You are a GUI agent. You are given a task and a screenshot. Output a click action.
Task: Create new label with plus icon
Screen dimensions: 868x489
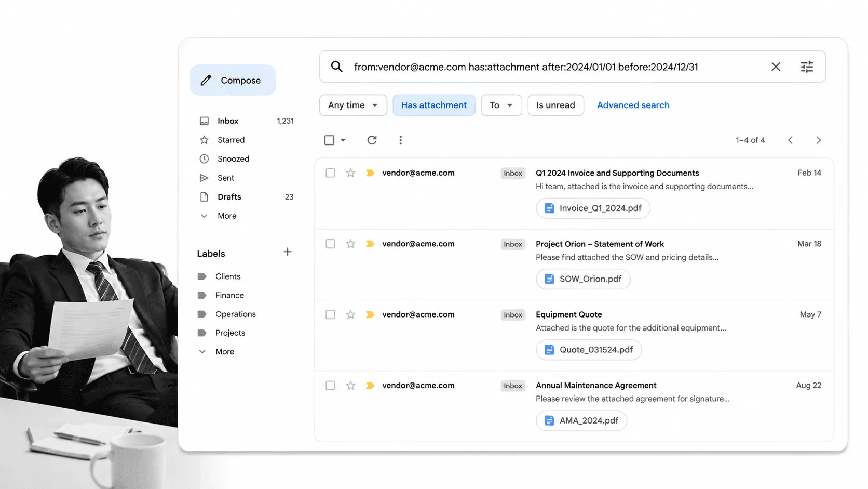point(288,252)
